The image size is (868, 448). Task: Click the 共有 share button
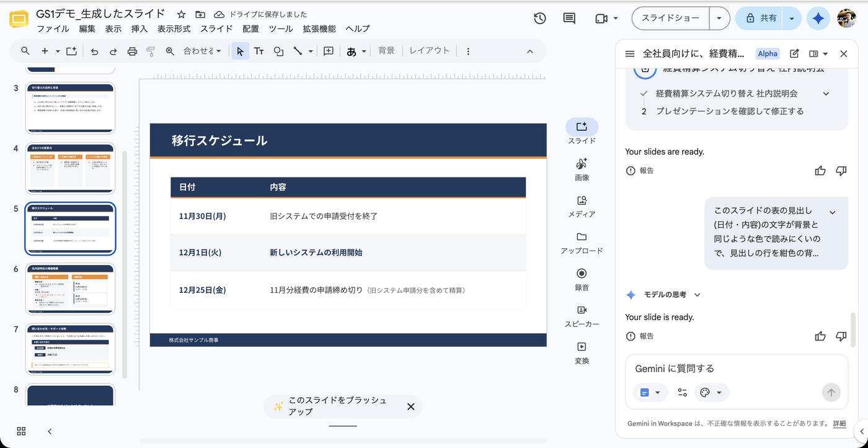pos(760,19)
